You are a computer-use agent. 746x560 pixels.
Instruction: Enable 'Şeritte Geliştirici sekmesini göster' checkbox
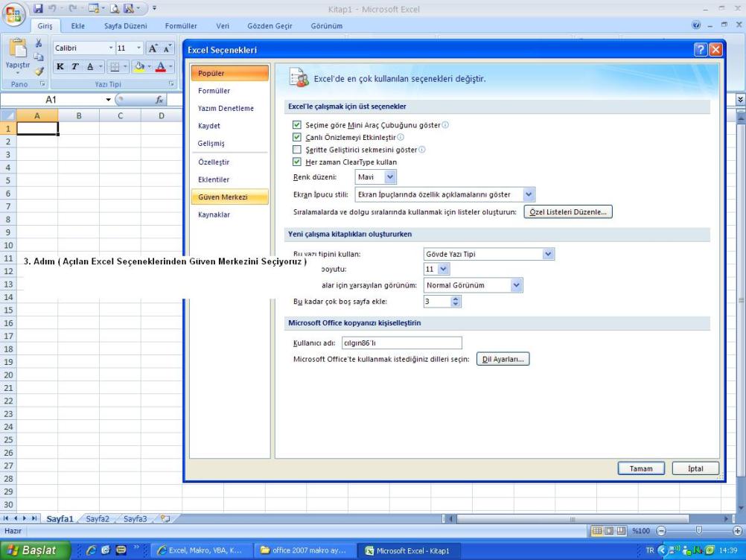point(297,150)
